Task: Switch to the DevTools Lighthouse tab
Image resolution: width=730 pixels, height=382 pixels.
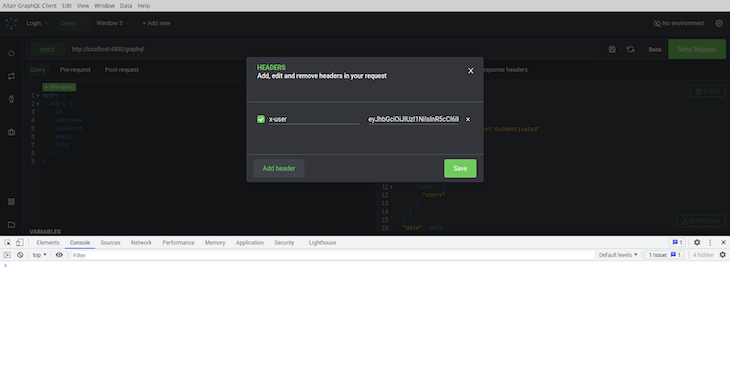Action: (x=322, y=242)
